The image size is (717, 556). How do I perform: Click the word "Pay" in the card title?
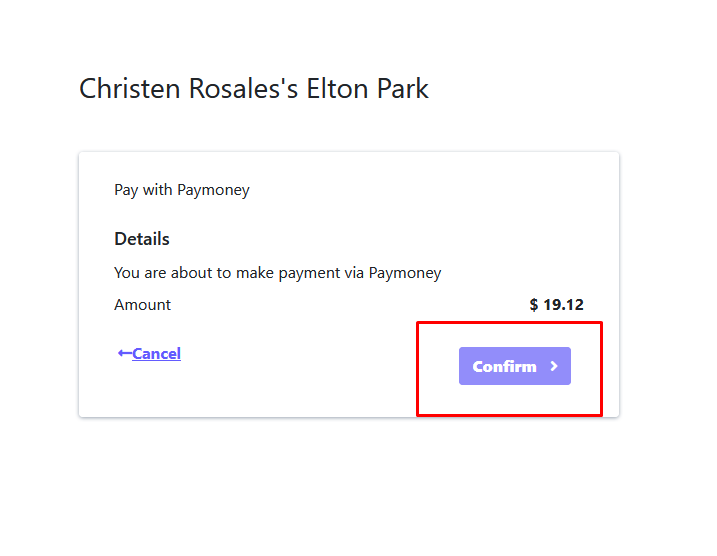click(126, 190)
